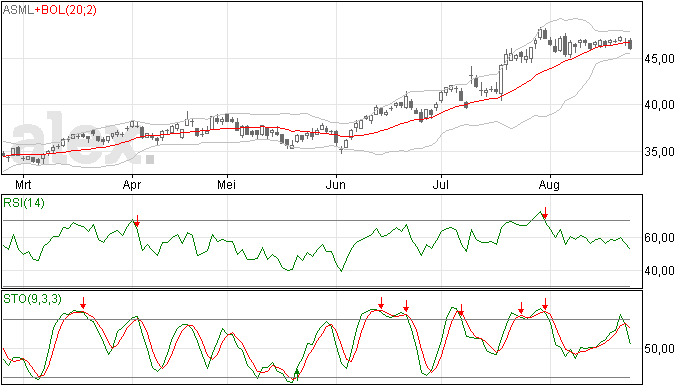
Task: Click the 50,00 value on stochastic axis
Action: 659,349
